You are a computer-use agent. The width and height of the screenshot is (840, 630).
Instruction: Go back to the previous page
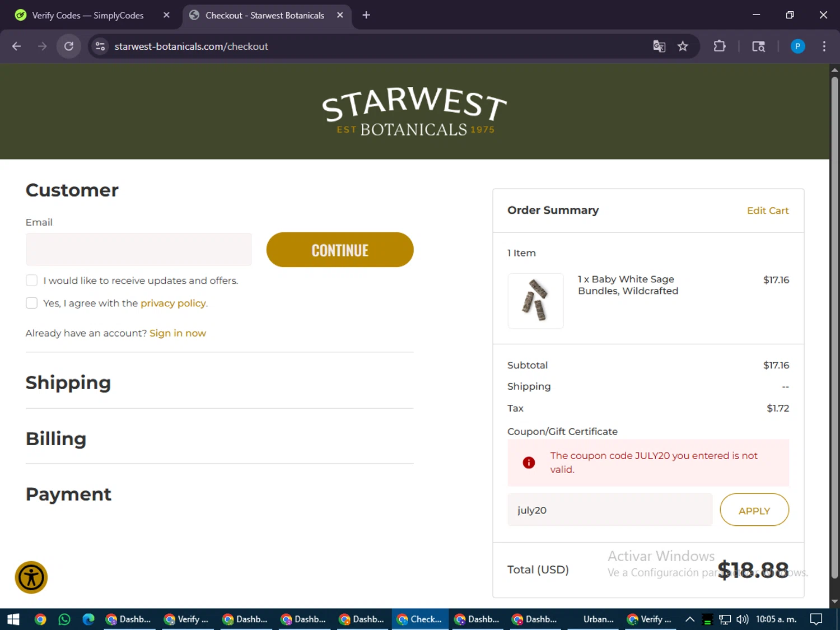coord(16,46)
